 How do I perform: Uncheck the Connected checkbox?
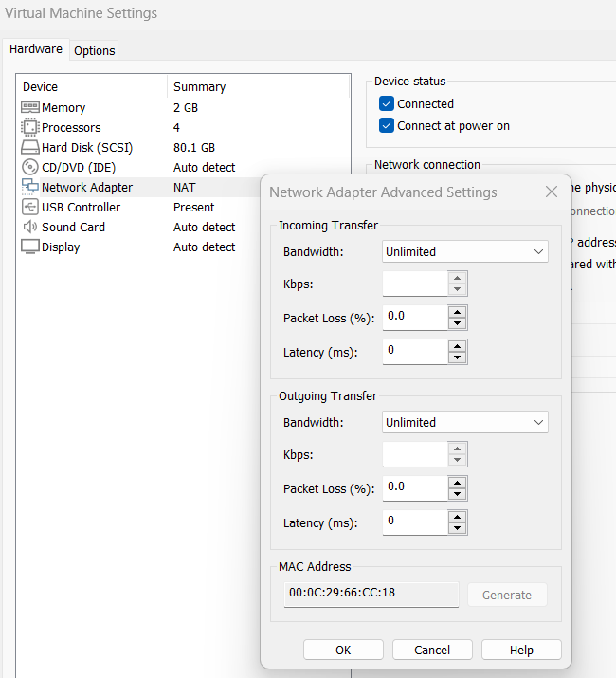(387, 104)
